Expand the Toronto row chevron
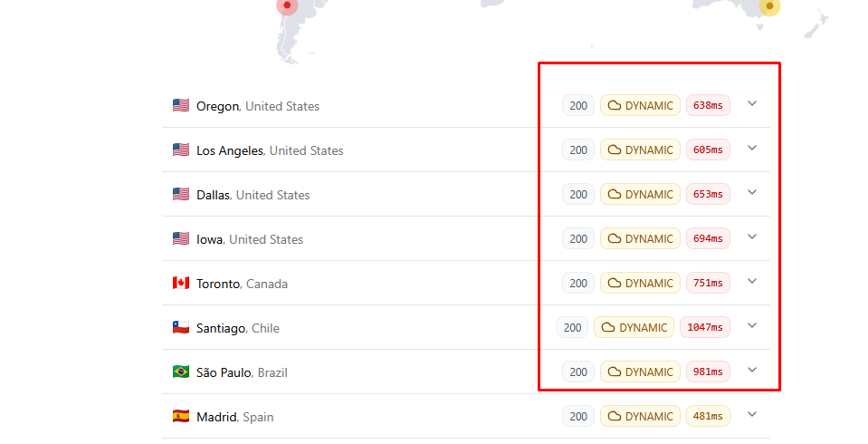The height and width of the screenshot is (444, 868). pos(752,282)
